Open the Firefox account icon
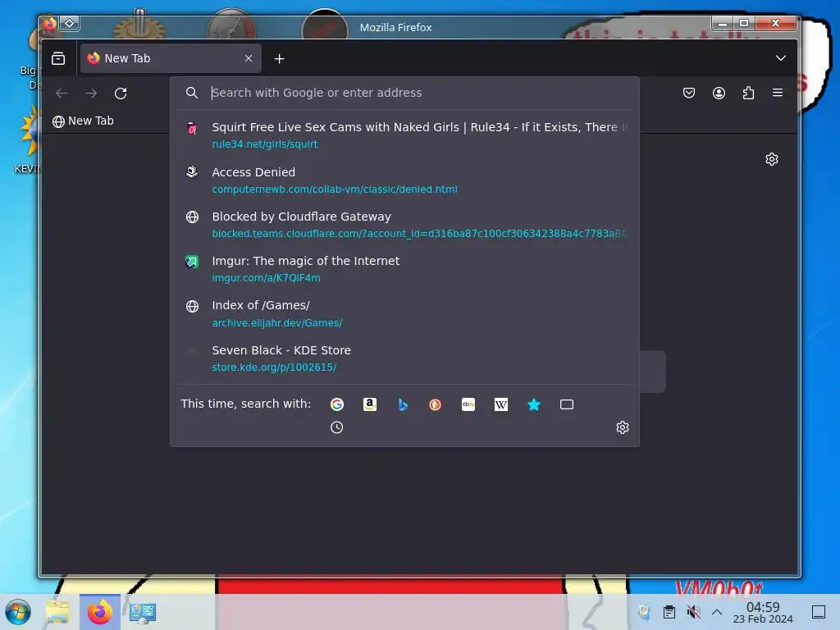The height and width of the screenshot is (630, 840). point(719,94)
